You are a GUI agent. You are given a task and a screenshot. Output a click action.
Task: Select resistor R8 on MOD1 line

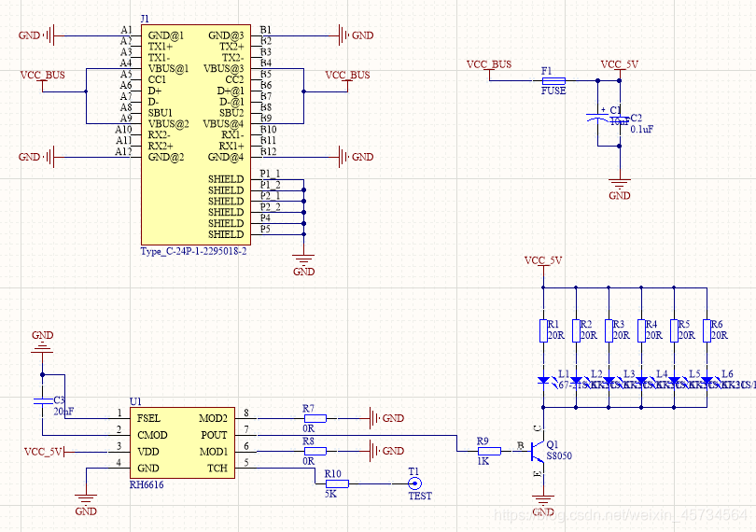click(x=315, y=452)
